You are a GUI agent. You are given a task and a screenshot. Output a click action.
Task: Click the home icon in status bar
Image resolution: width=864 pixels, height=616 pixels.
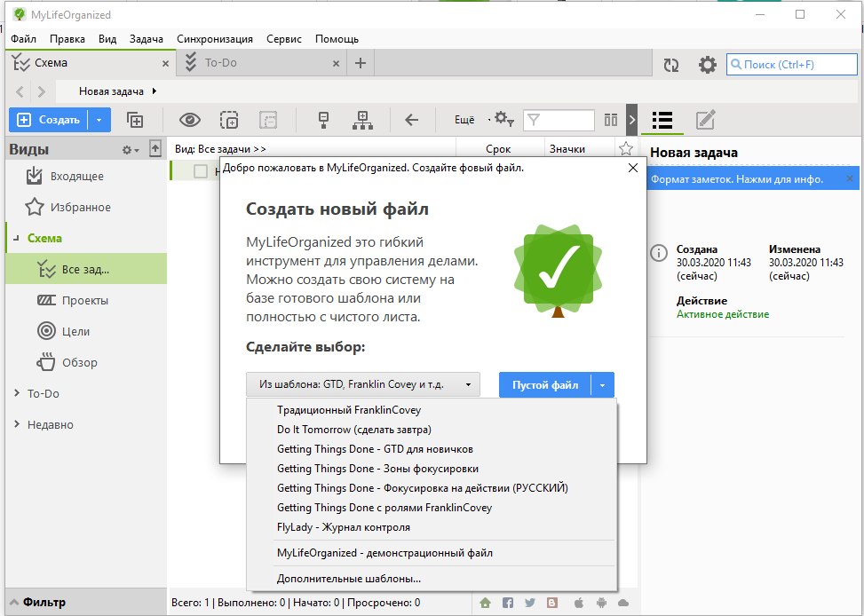coord(485,603)
